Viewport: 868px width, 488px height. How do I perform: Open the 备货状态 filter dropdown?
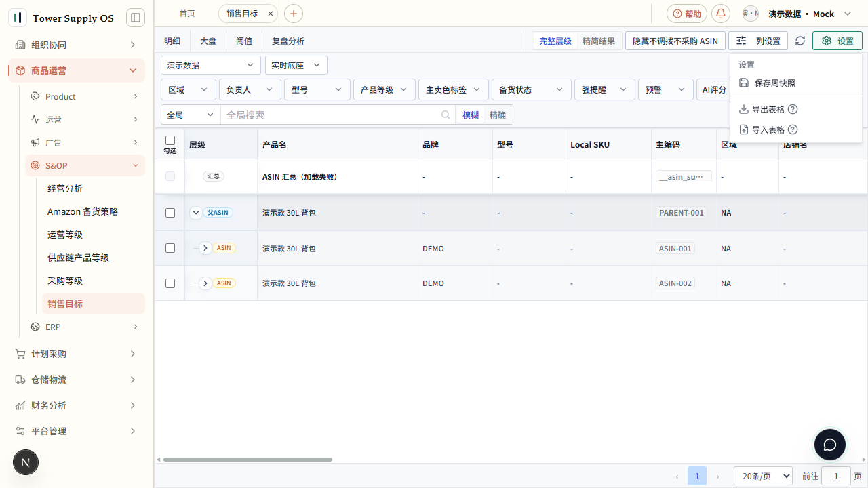pyautogui.click(x=532, y=89)
